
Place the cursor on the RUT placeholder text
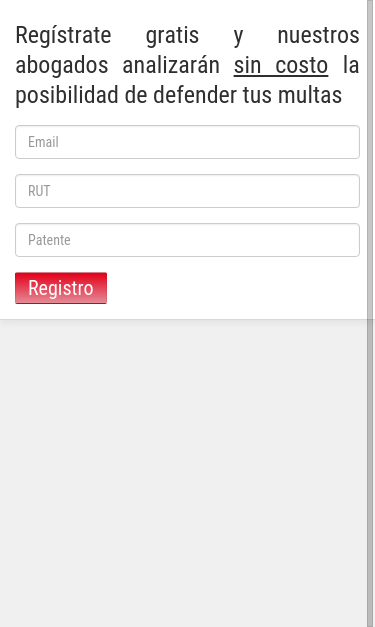click(39, 191)
